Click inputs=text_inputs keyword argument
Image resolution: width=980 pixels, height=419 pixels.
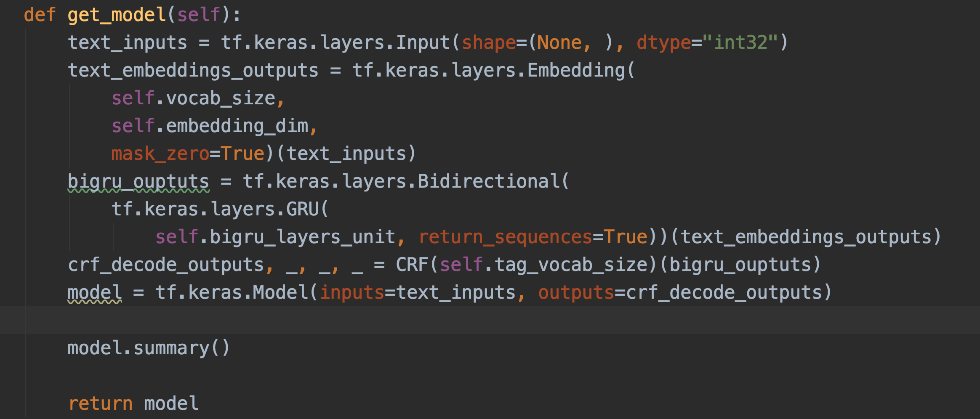pos(418,293)
